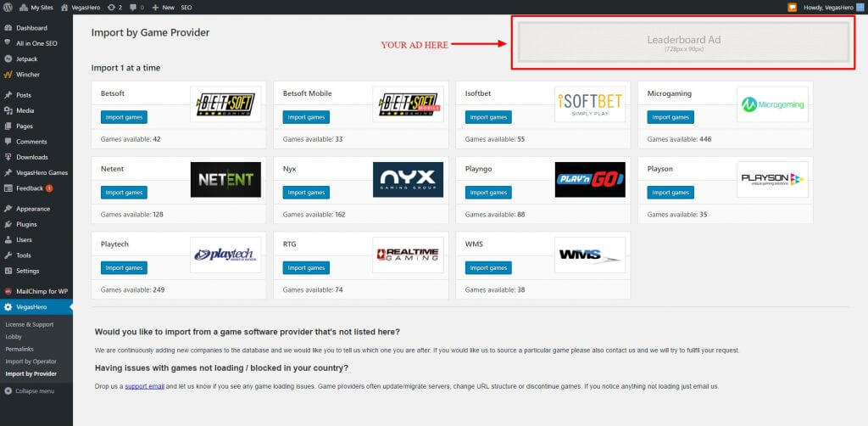Click the Media sidebar icon
Viewport: 868px width, 426px height.
coord(8,111)
